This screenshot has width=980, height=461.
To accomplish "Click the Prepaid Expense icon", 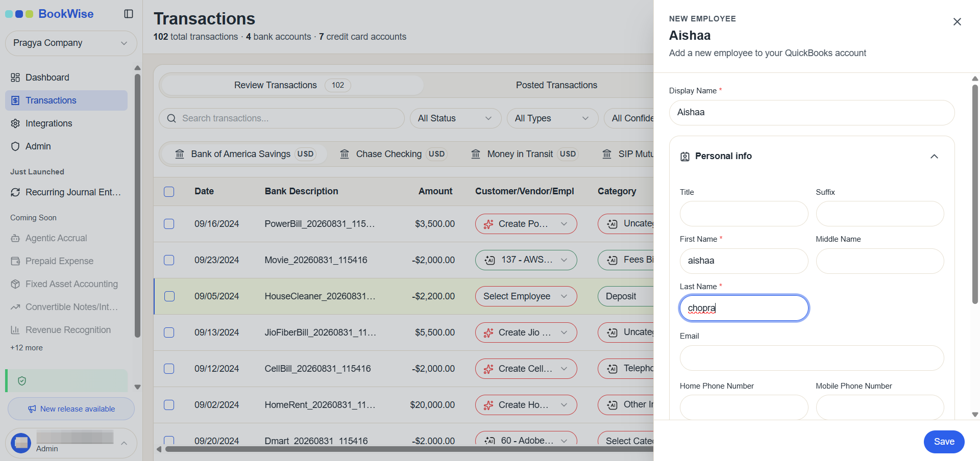I will coord(15,261).
